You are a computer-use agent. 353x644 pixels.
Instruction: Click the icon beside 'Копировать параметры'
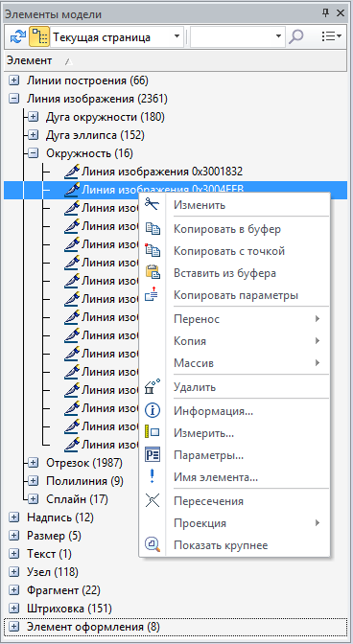[152, 294]
